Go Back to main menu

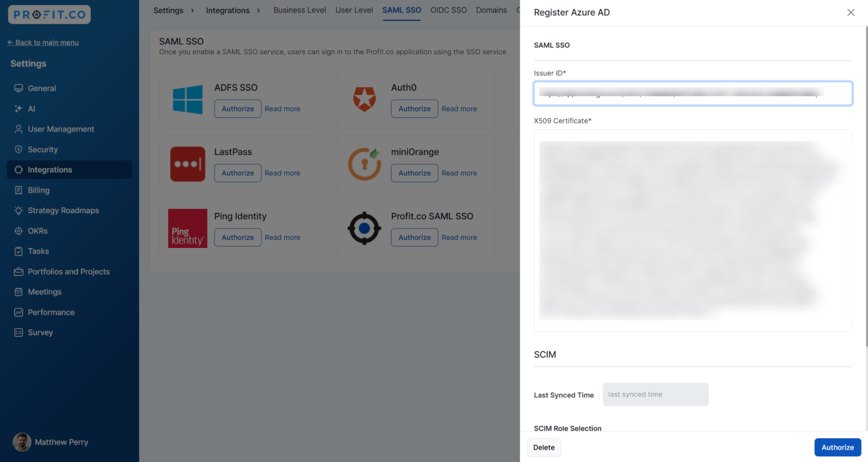(43, 42)
